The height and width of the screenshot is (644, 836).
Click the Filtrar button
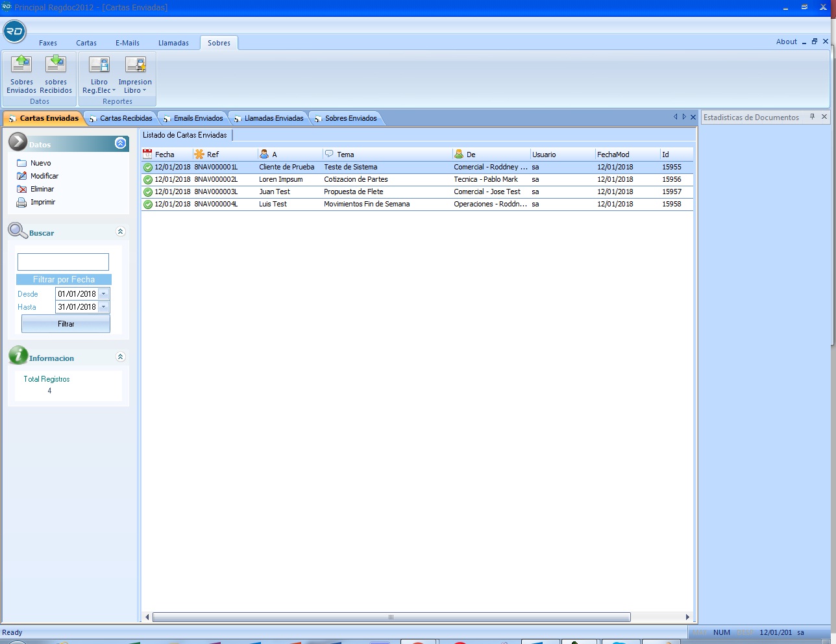coord(66,323)
